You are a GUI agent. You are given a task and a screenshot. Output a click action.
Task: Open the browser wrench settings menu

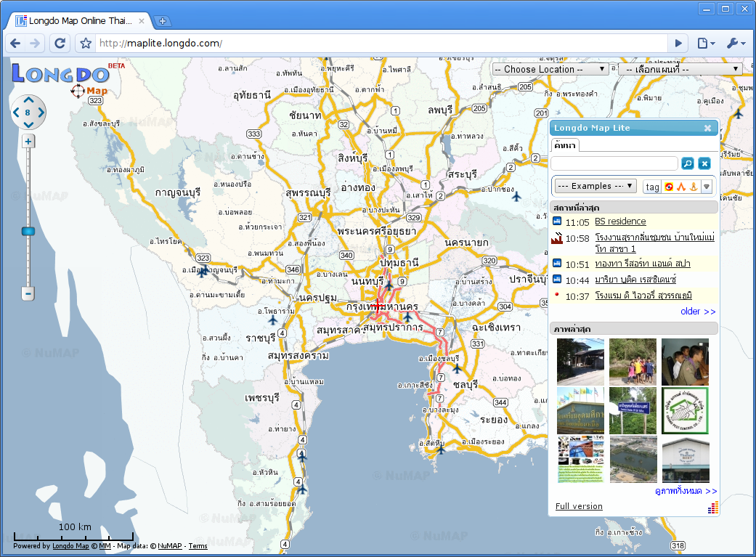[x=736, y=44]
